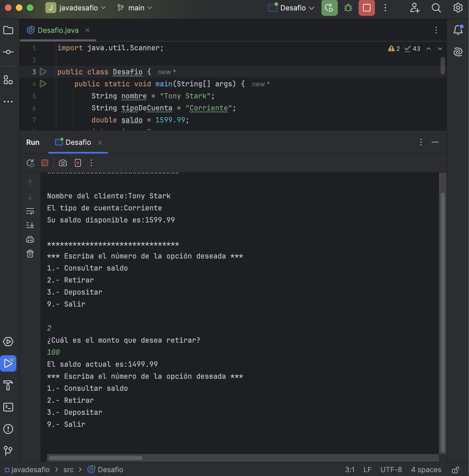Close the Desafio run tab

tap(100, 143)
